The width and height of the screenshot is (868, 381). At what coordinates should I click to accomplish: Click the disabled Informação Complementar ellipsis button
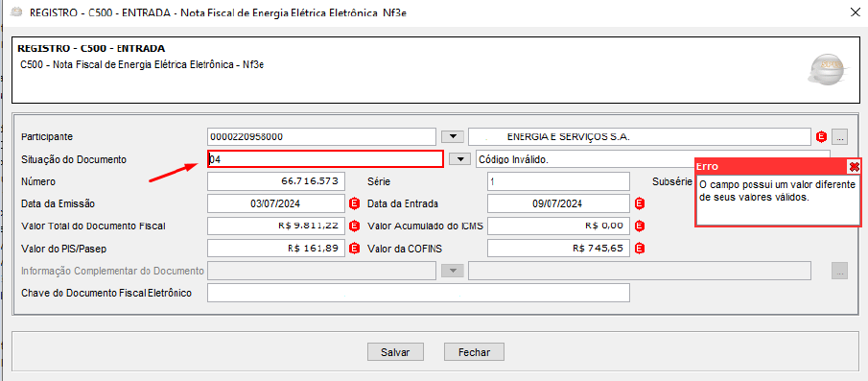[x=840, y=271]
